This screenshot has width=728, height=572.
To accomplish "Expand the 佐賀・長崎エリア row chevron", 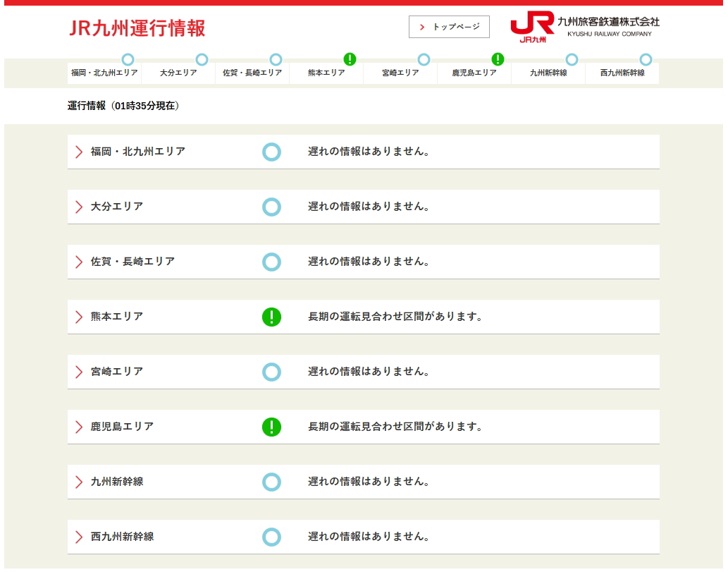I will [x=79, y=262].
